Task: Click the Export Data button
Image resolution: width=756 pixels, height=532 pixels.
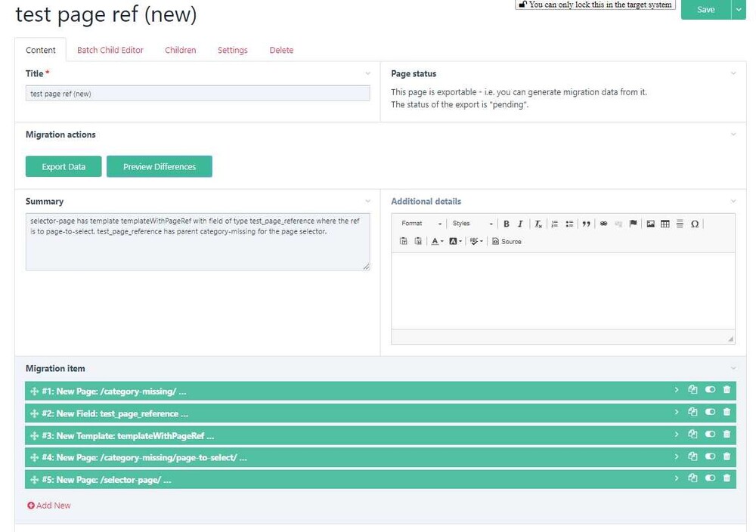Action: pos(64,167)
